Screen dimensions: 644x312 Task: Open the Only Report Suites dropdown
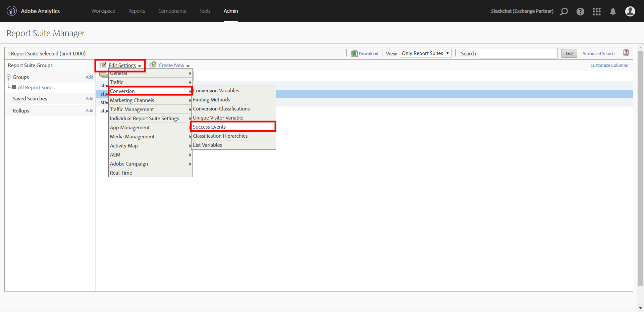coord(426,53)
